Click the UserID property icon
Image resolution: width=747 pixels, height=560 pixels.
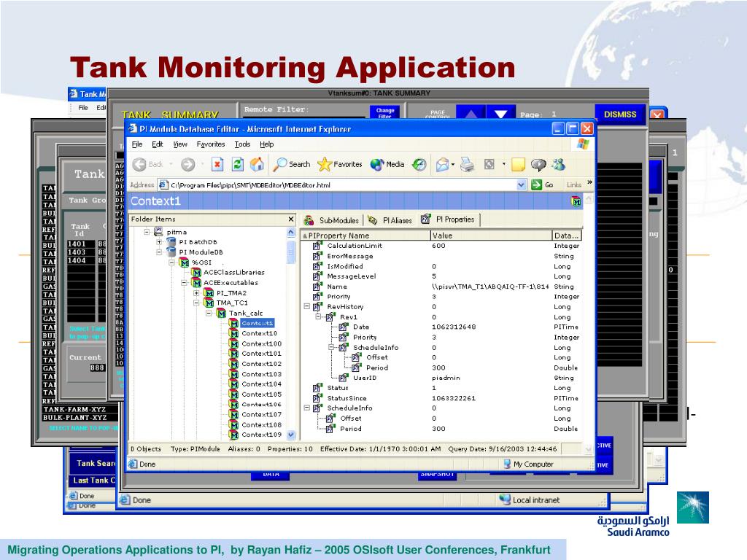tap(343, 378)
